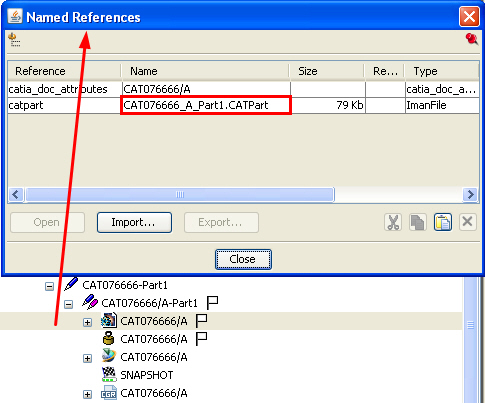This screenshot has height=403, width=485.
Task: Expand the globe CAT076666/A node
Action: pyautogui.click(x=87, y=358)
